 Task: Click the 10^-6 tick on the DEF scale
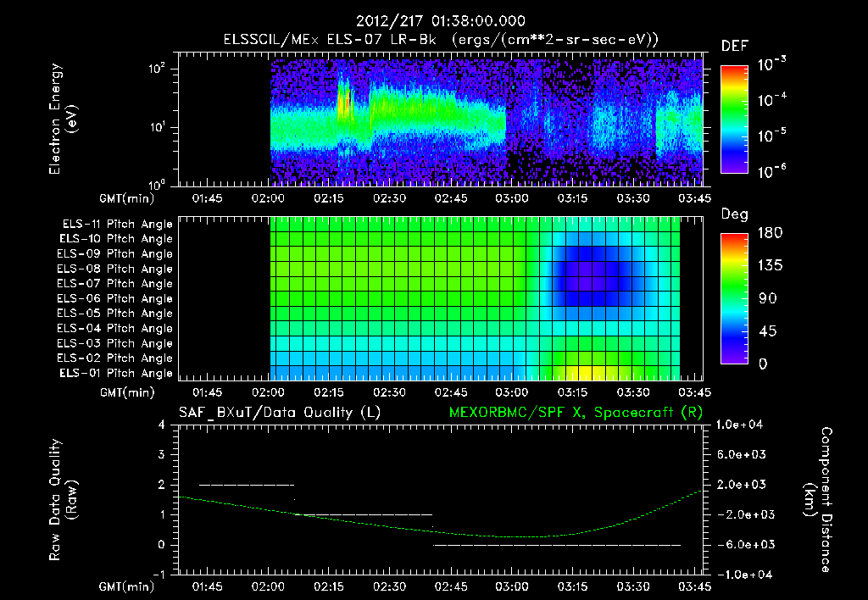tap(772, 171)
